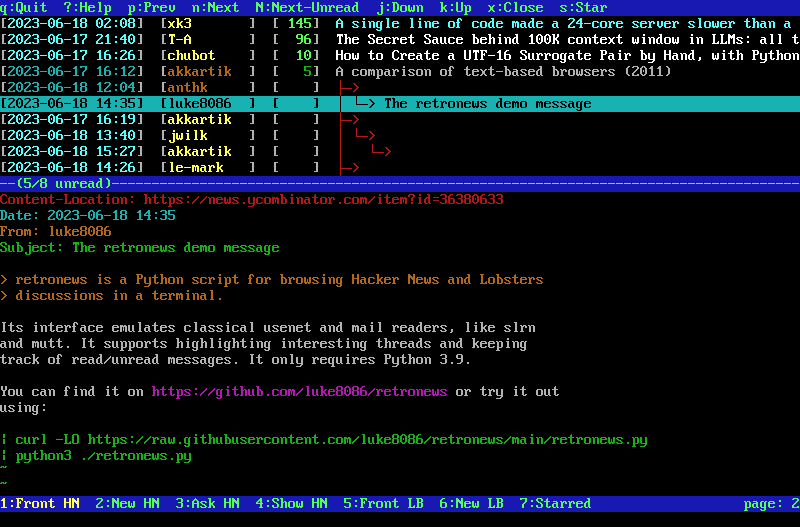Click the k:Up command

click(456, 8)
